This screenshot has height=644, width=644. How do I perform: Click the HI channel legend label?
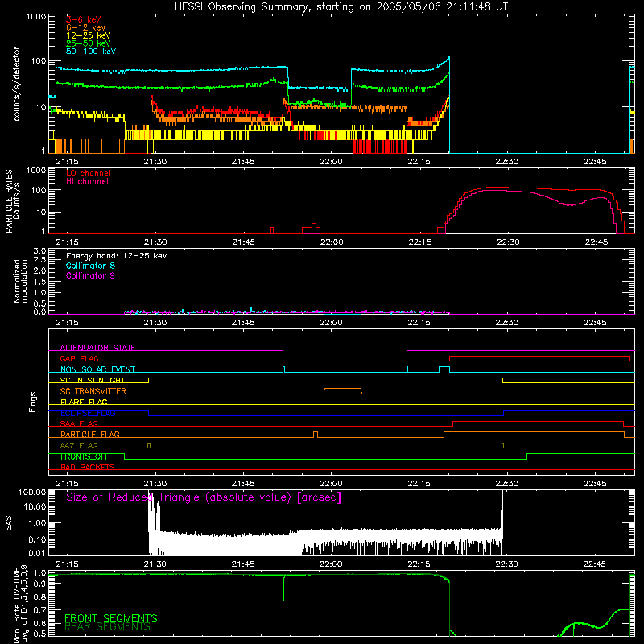87,182
